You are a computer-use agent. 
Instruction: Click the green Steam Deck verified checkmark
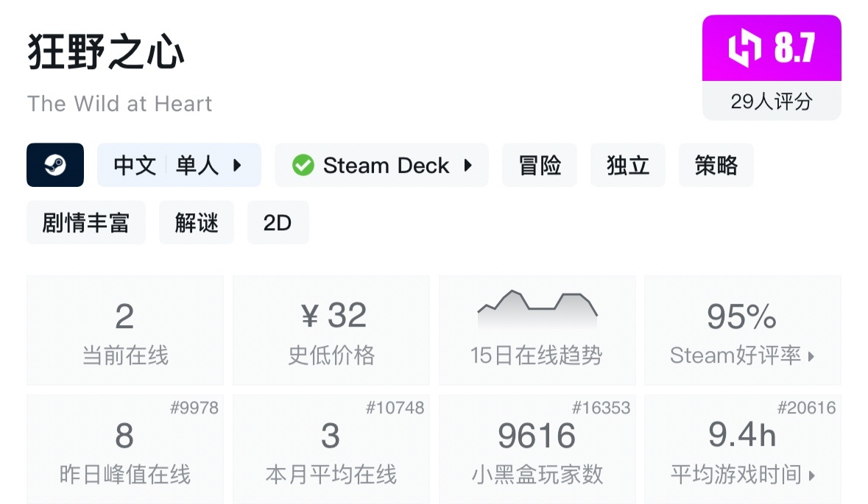303,165
